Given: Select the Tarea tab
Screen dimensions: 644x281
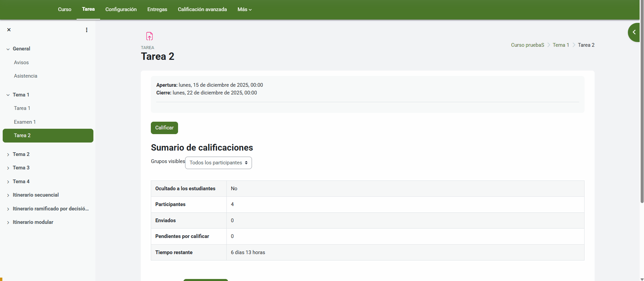Looking at the screenshot, I should tap(88, 9).
